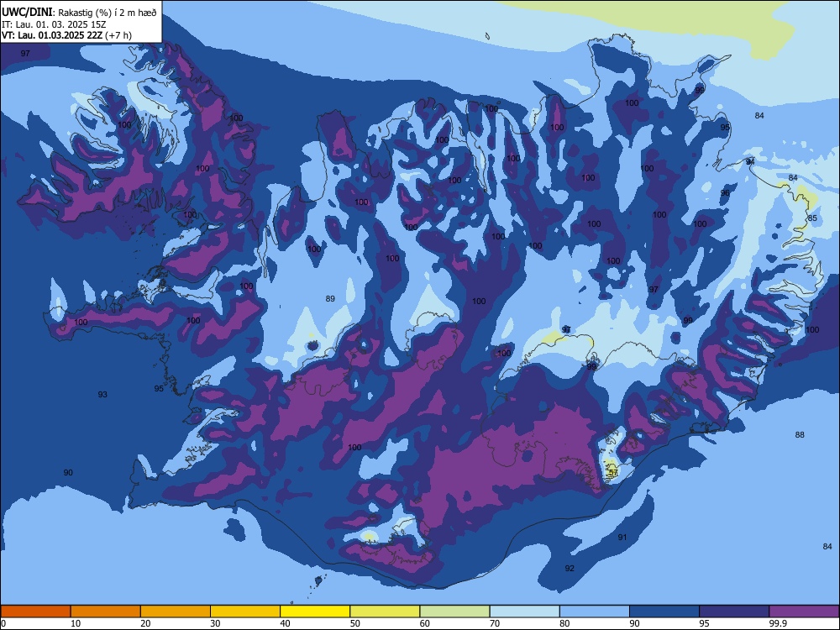Click the dark orange 0–10 legend swatch

[35, 612]
